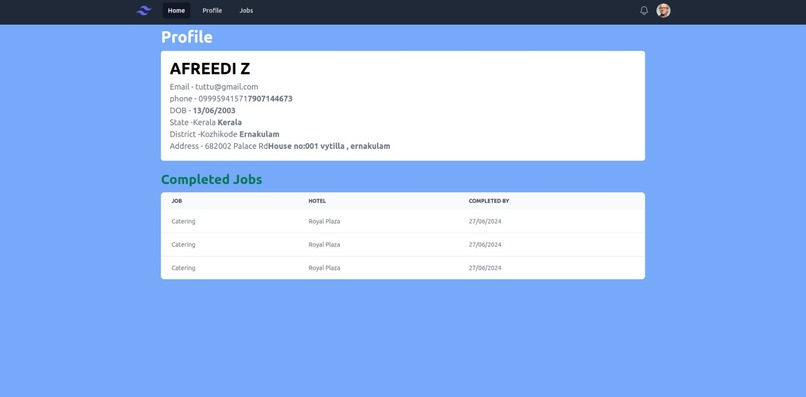Click the HOTEL column header
The image size is (806, 397).
[x=317, y=201]
